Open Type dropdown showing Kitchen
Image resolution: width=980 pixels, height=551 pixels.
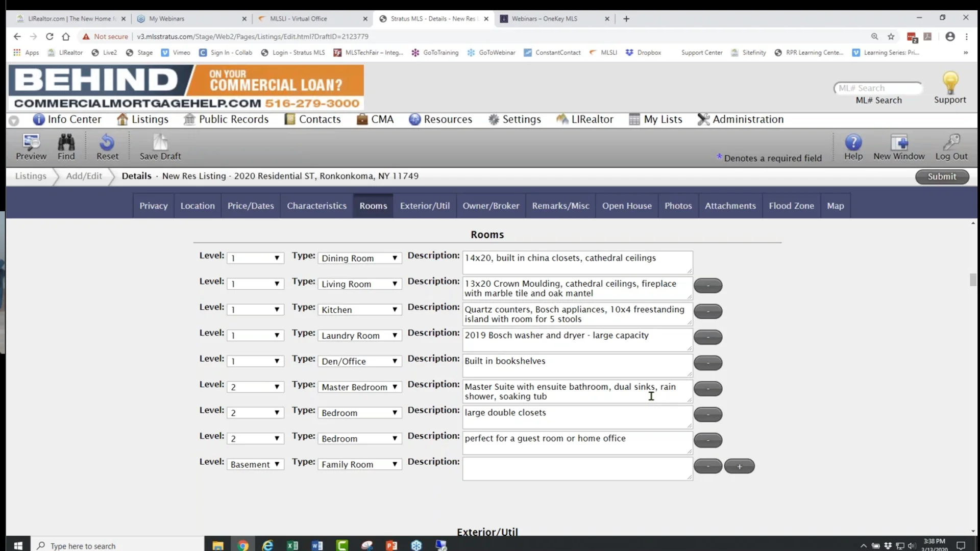359,310
